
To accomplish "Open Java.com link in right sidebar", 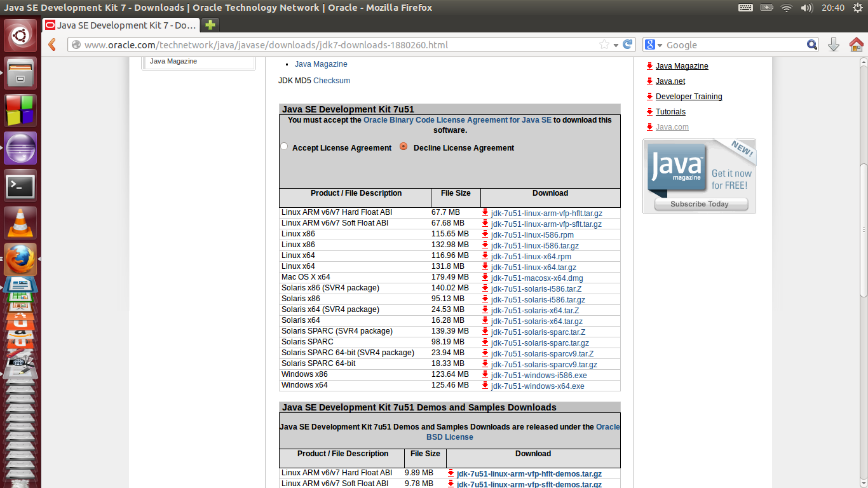I will (672, 127).
